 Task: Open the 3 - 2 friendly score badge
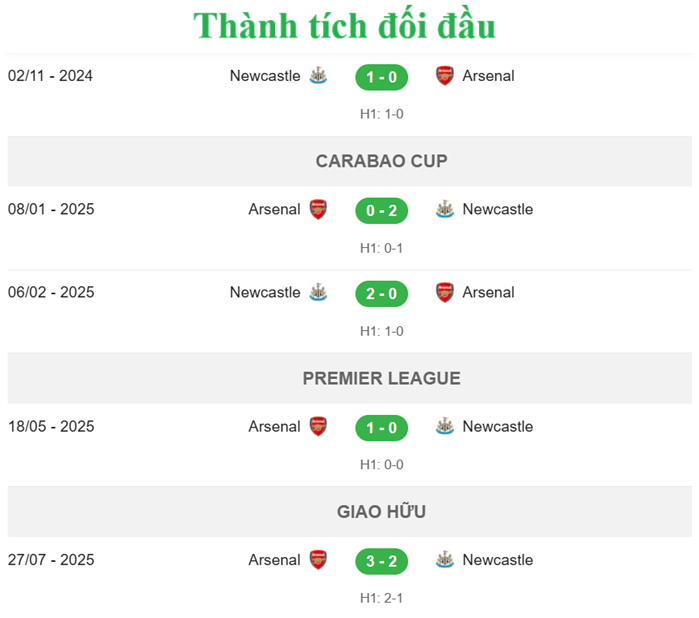[381, 561]
